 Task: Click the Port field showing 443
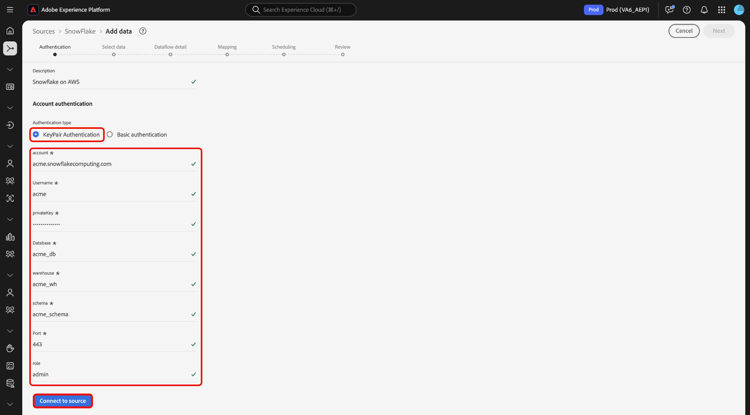[x=114, y=344]
